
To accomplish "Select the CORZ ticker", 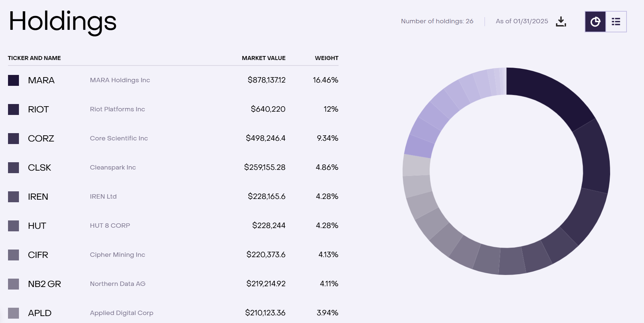I will click(41, 139).
